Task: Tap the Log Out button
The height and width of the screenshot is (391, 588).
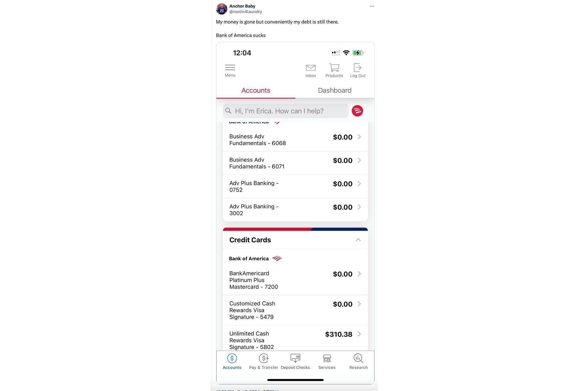Action: click(358, 70)
